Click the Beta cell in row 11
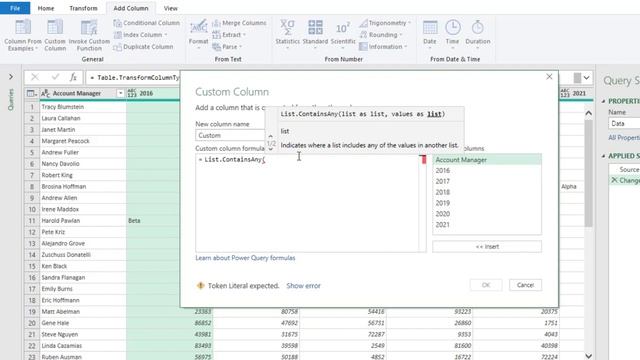The image size is (640, 360). pyautogui.click(x=153, y=220)
